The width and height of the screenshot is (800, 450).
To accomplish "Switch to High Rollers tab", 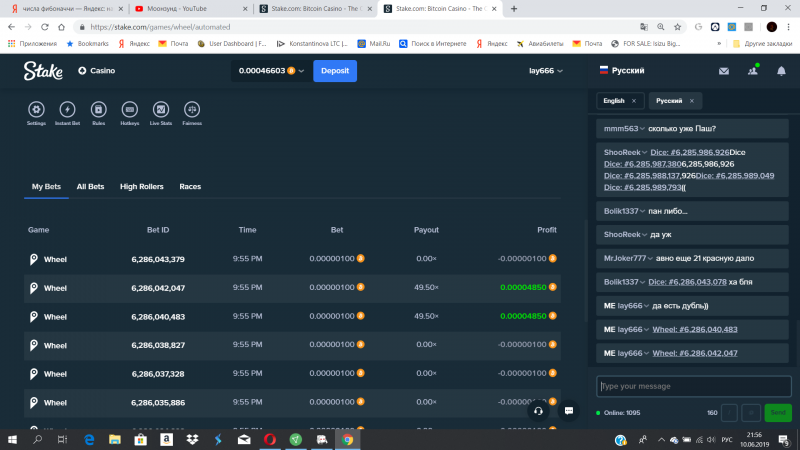I will click(x=142, y=187).
